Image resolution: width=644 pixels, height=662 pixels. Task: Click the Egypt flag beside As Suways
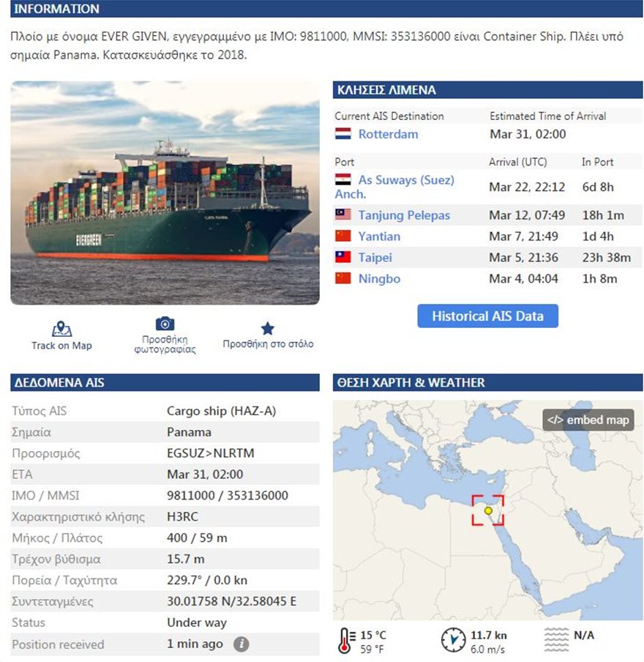343,179
